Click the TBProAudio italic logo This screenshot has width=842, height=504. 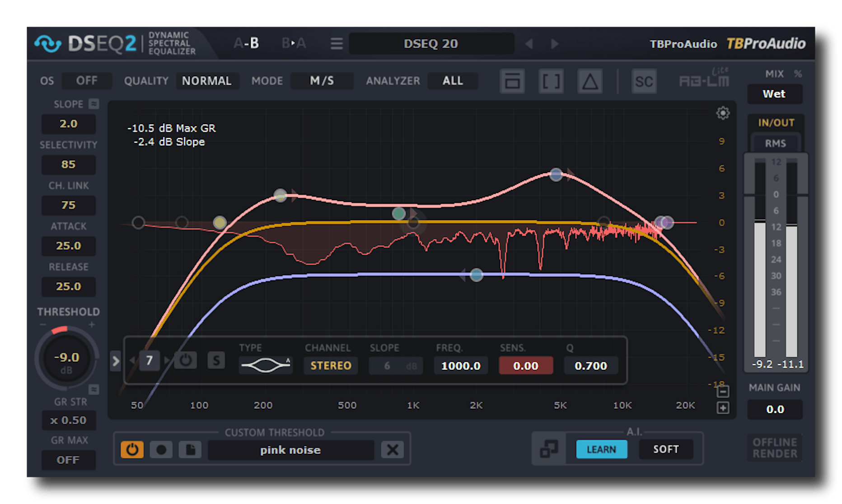(766, 44)
